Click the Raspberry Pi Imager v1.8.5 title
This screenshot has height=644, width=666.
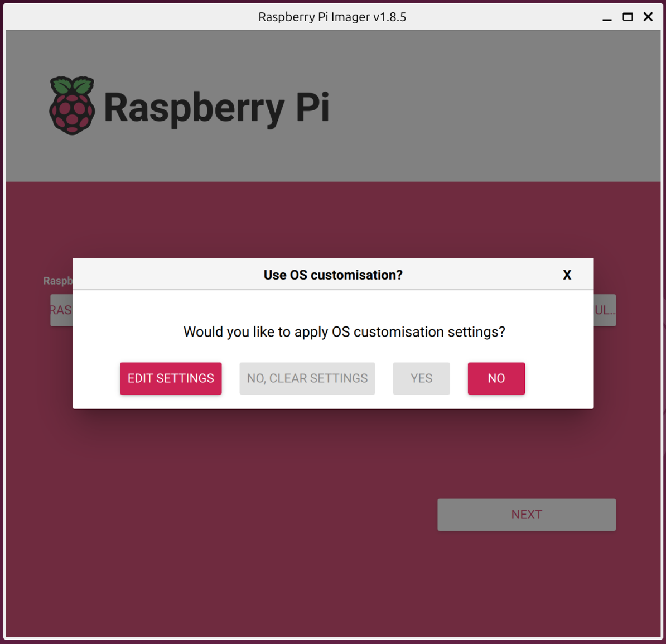332,17
